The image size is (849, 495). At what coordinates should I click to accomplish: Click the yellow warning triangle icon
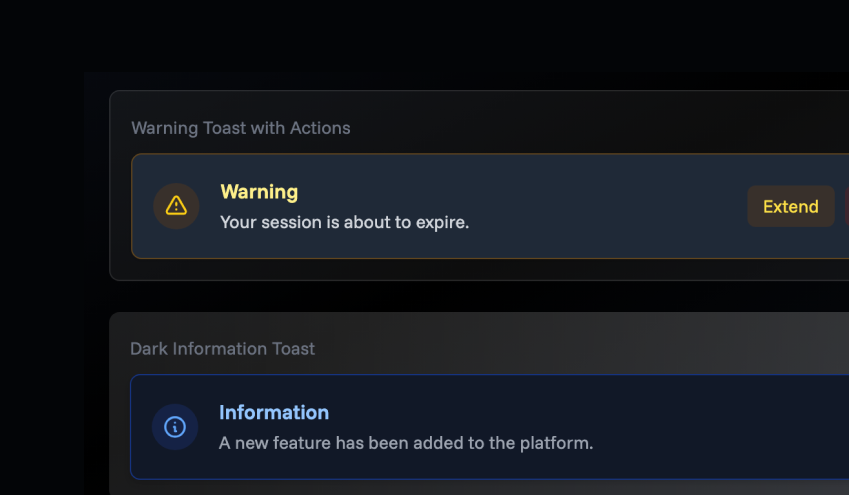pyautogui.click(x=176, y=206)
